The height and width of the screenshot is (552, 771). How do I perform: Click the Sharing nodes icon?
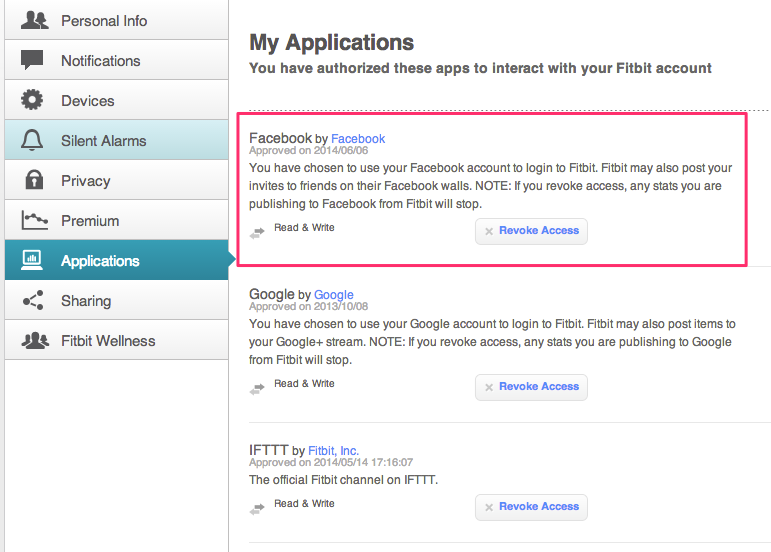click(x=33, y=300)
